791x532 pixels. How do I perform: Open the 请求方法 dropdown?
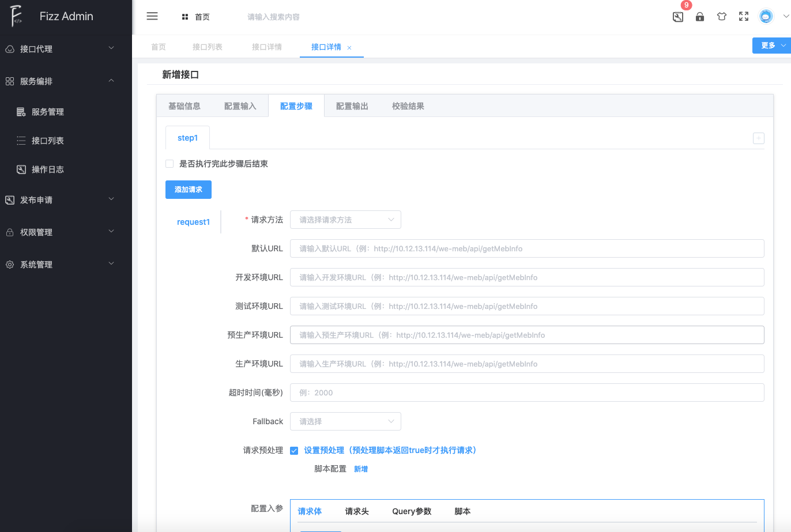point(345,220)
